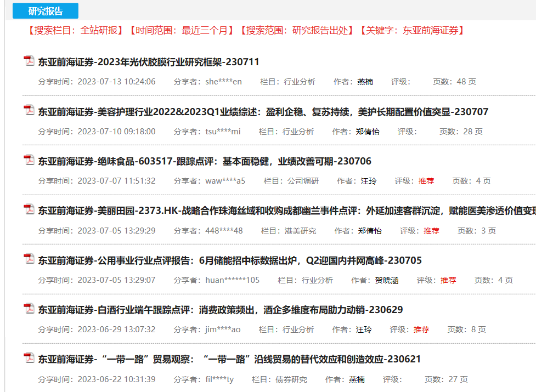536x392 pixels.
Task: Click share time 2023-07-07 11:51:32
Action: click(x=116, y=181)
